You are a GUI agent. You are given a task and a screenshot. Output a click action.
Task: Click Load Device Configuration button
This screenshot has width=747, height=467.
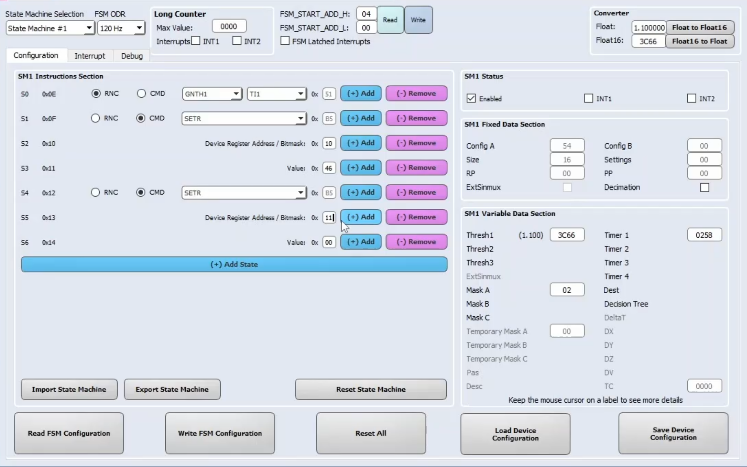pos(515,434)
